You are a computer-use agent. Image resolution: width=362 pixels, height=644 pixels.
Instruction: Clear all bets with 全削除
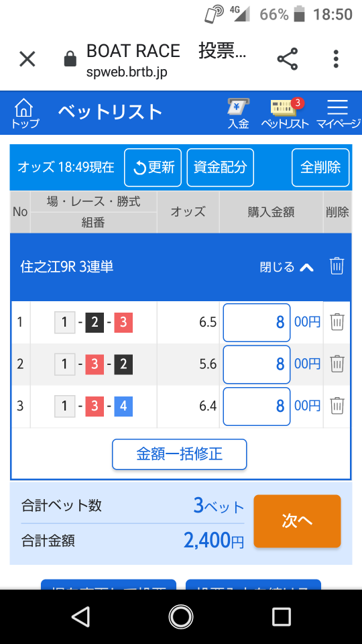coord(320,168)
